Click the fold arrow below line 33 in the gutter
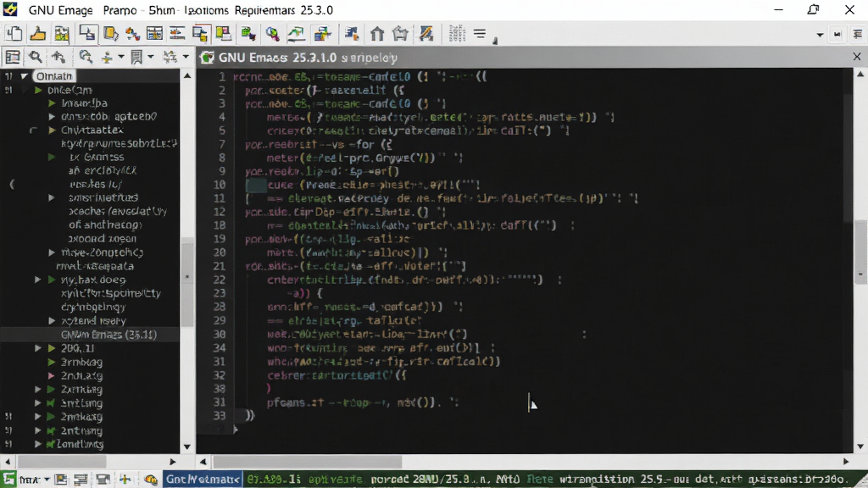This screenshot has width=868, height=488. [x=236, y=429]
